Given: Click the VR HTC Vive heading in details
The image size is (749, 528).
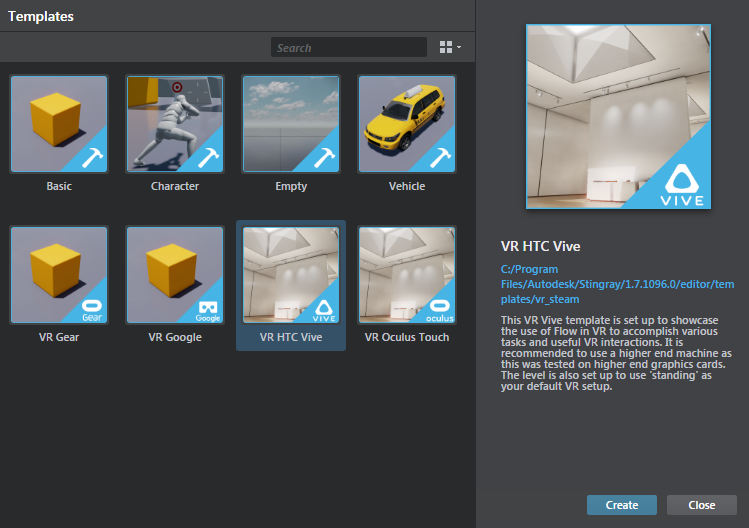Looking at the screenshot, I should (x=541, y=247).
